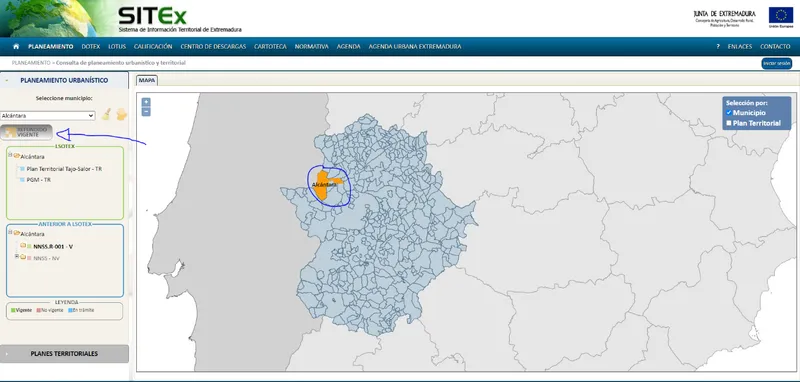Screen dimensions: 800x382
Task: Zoom out on the map
Action: coord(146,112)
